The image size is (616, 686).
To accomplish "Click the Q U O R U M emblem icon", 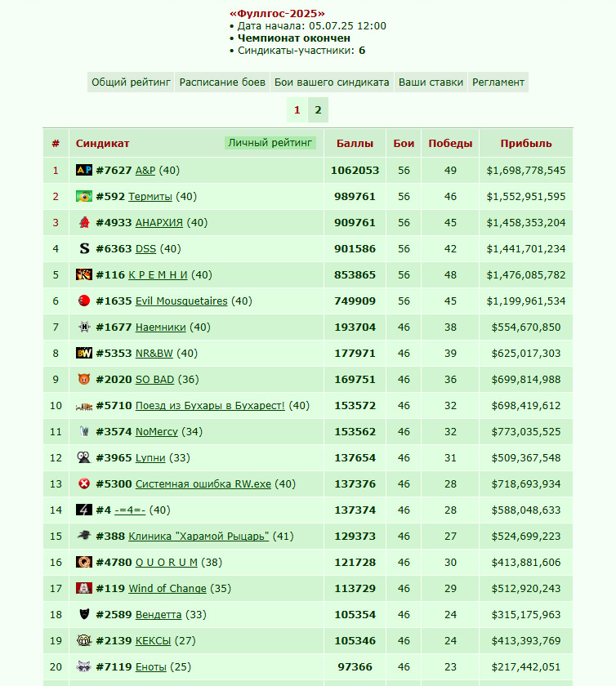I will (x=83, y=562).
